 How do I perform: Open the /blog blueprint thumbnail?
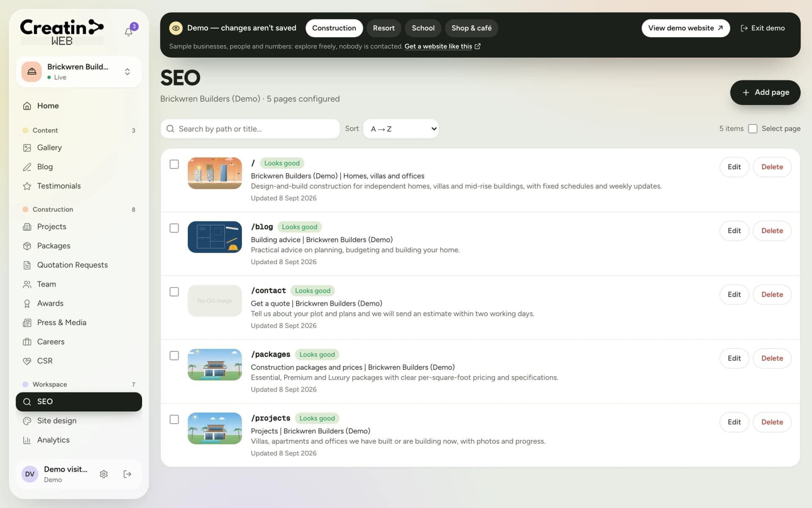[x=215, y=237]
